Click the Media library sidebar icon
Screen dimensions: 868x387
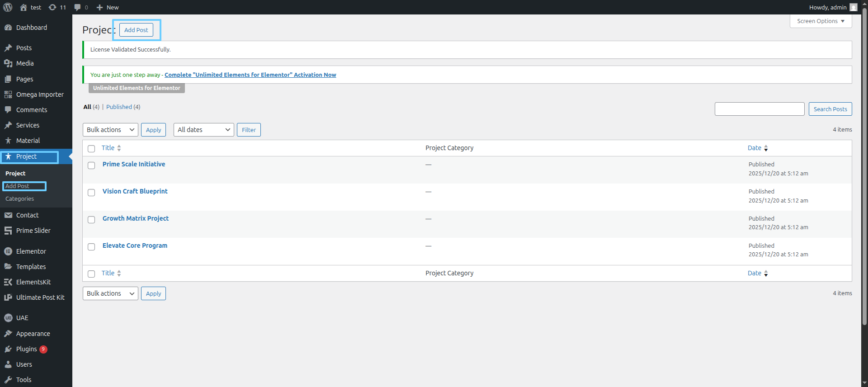8,63
